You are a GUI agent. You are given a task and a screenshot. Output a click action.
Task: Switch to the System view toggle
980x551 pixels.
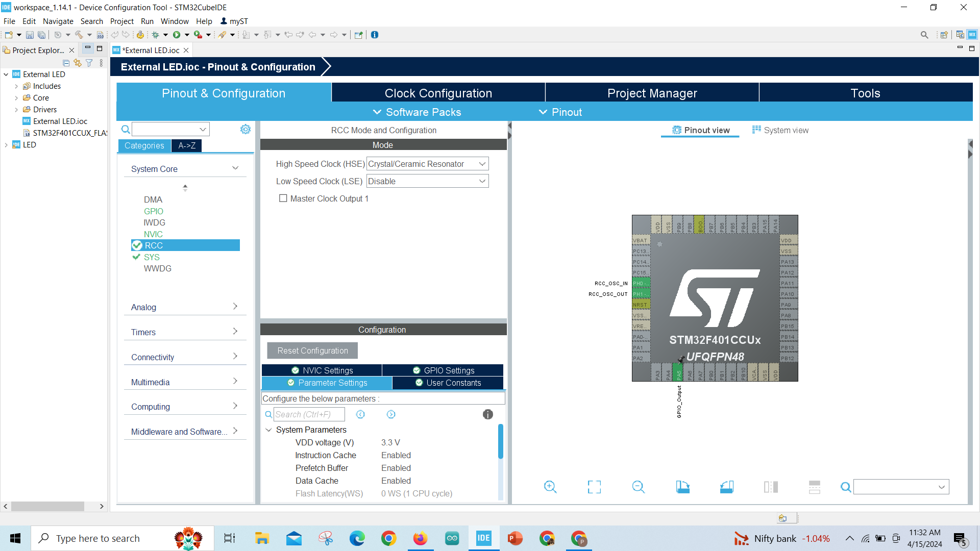[780, 130]
